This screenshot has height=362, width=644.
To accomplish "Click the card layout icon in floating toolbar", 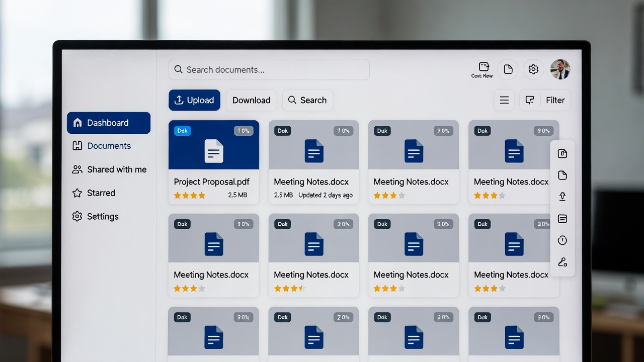I will (562, 219).
